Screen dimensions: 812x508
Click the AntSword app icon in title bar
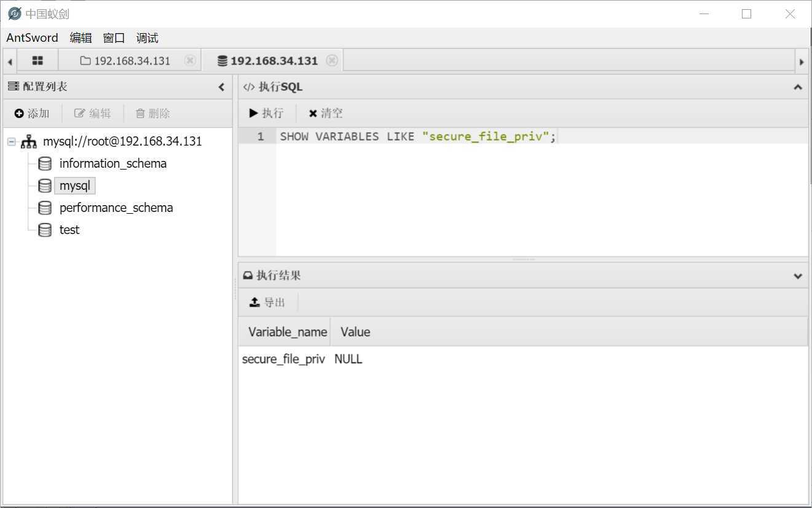coord(14,14)
